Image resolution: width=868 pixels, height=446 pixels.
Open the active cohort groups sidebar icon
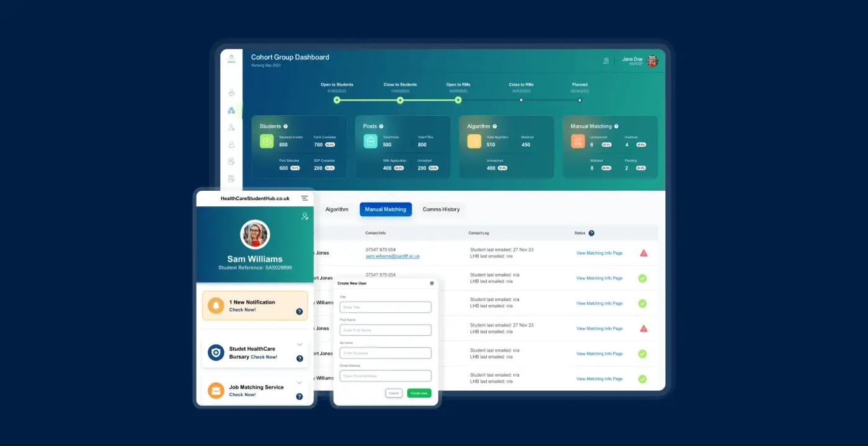point(231,110)
